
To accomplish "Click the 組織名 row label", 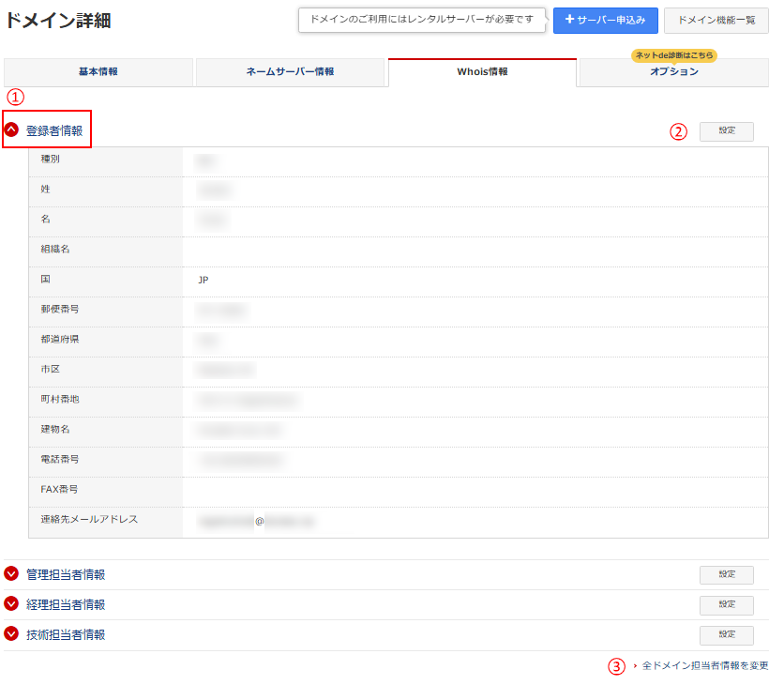I will [55, 250].
